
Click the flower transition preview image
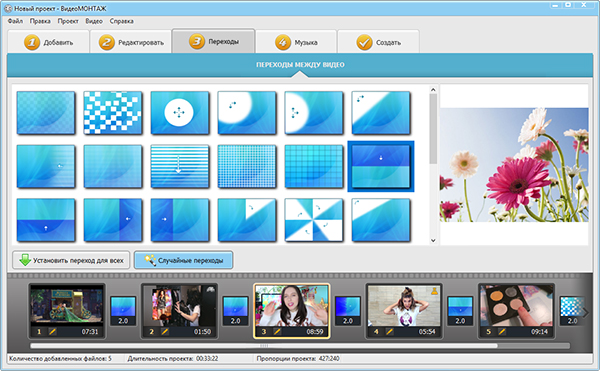pyautogui.click(x=514, y=165)
